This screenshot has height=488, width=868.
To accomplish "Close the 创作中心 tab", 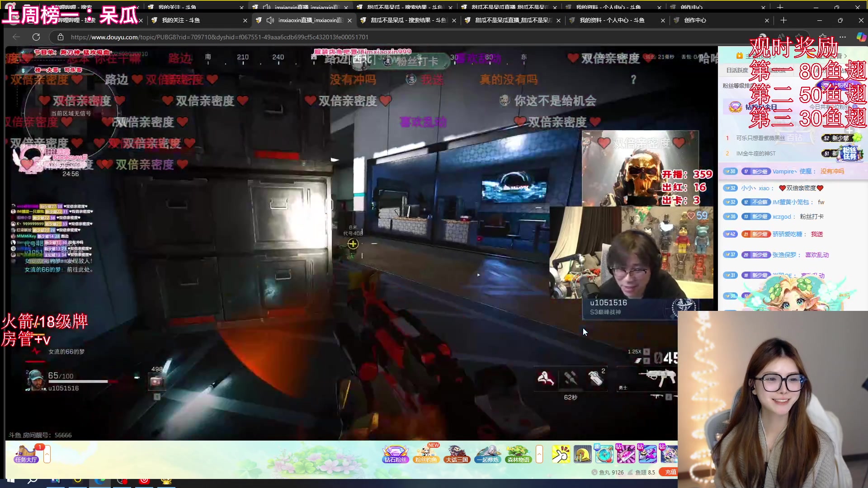I will (x=767, y=20).
